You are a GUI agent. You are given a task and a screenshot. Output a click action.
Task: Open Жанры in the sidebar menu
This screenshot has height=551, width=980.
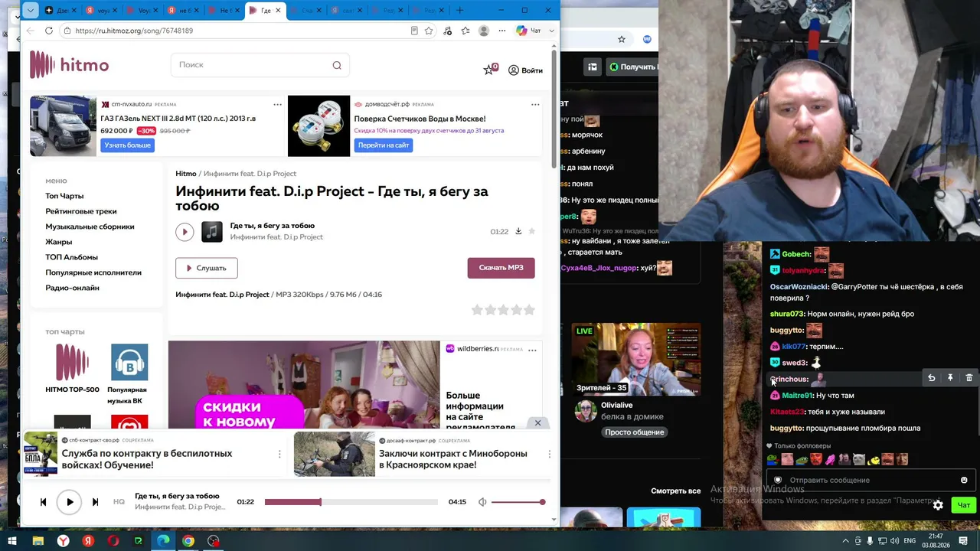tap(58, 242)
